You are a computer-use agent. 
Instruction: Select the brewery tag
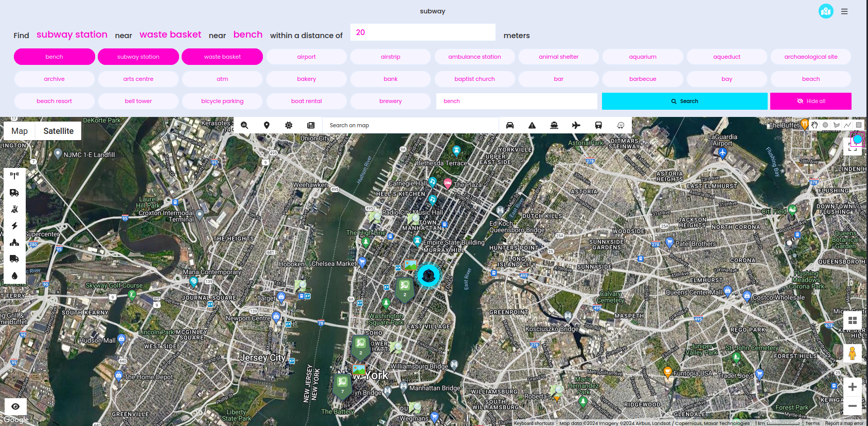click(x=391, y=101)
